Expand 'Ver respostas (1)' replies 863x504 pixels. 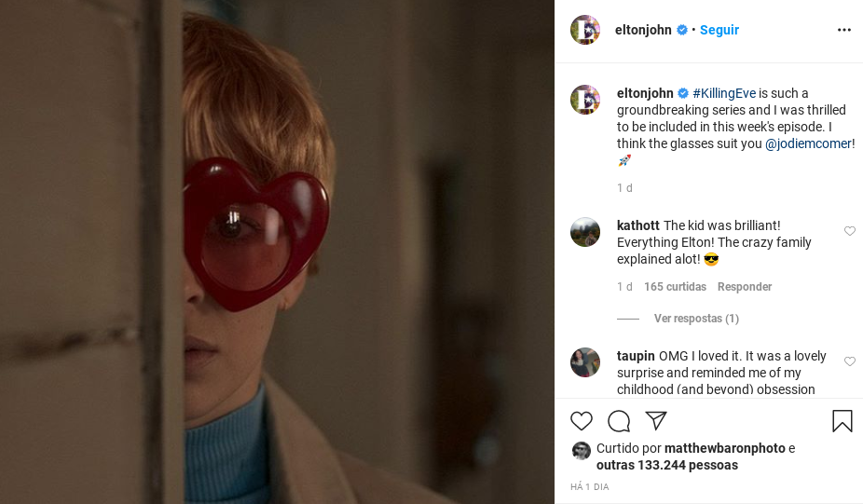[695, 319]
